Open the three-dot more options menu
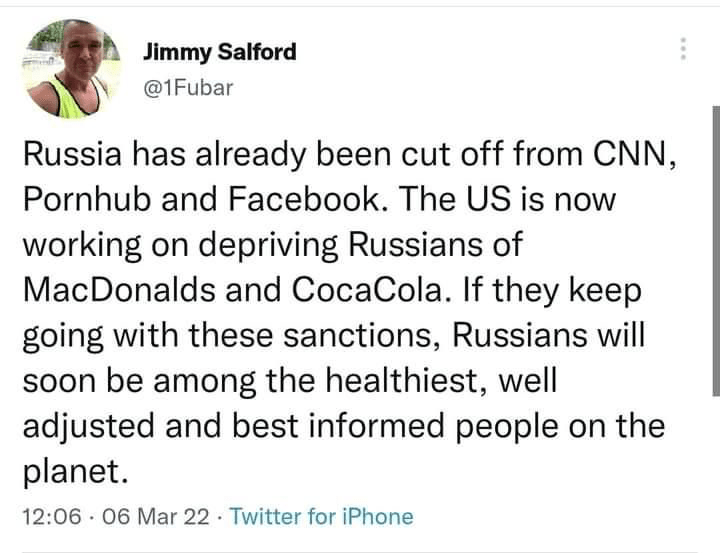720x553 pixels. coord(684,48)
